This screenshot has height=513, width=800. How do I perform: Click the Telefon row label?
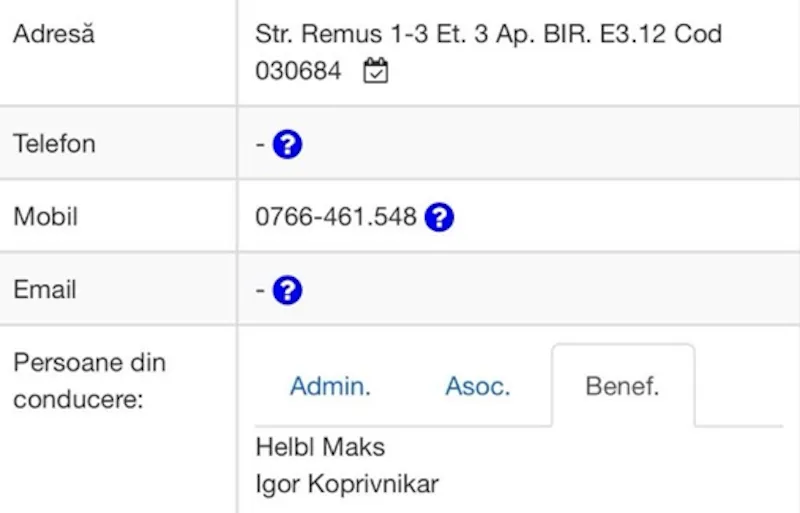point(54,143)
